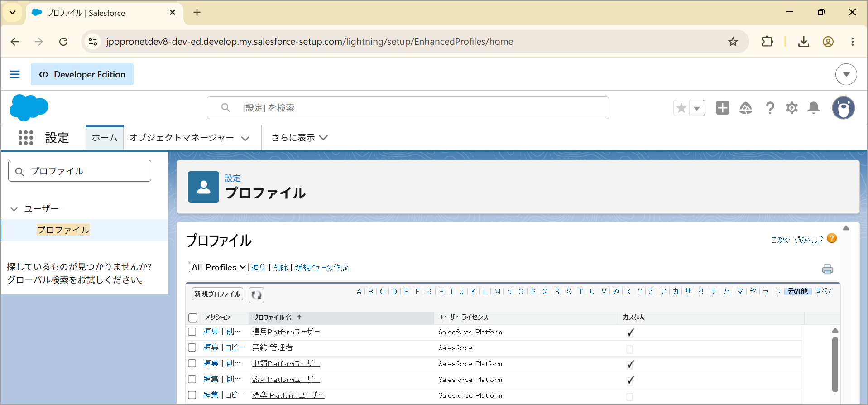Sort by the ユーザーライセンス column header

tap(463, 318)
